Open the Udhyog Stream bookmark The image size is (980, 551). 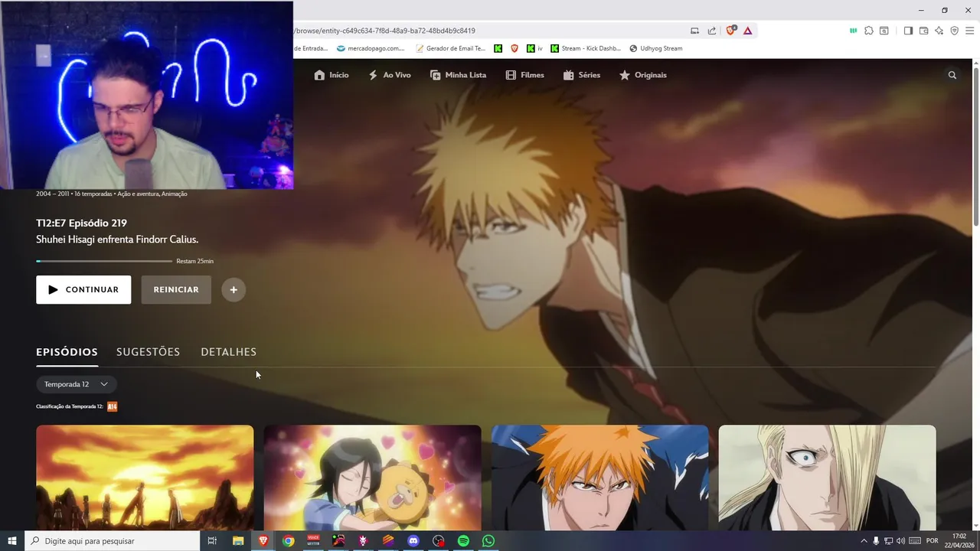click(655, 48)
